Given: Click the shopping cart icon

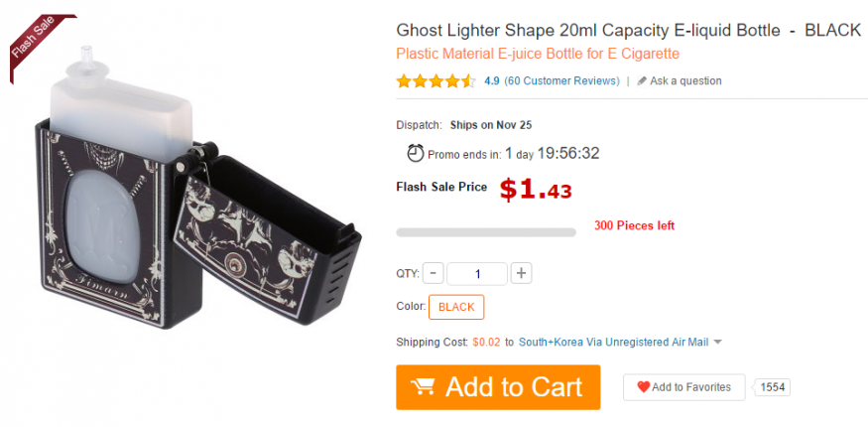Looking at the screenshot, I should 423,385.
